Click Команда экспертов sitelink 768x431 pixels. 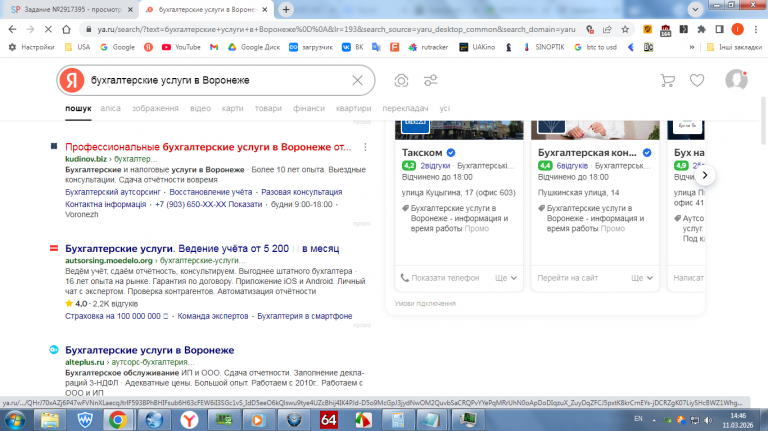(213, 316)
